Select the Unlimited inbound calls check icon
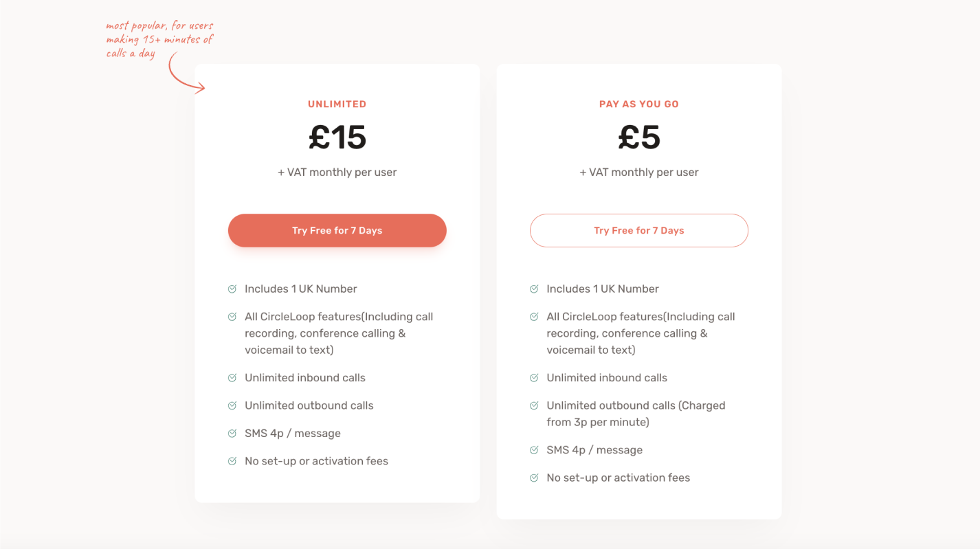 (x=231, y=377)
